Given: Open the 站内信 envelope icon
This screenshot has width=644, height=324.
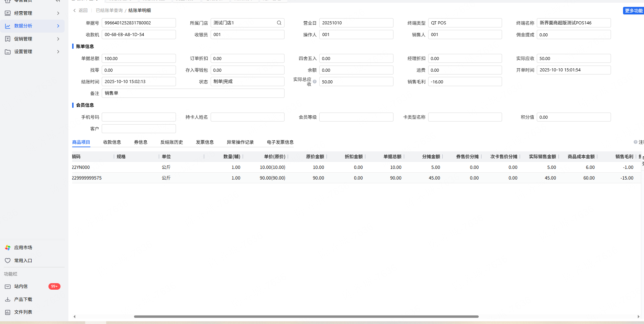Looking at the screenshot, I should pyautogui.click(x=8, y=287).
